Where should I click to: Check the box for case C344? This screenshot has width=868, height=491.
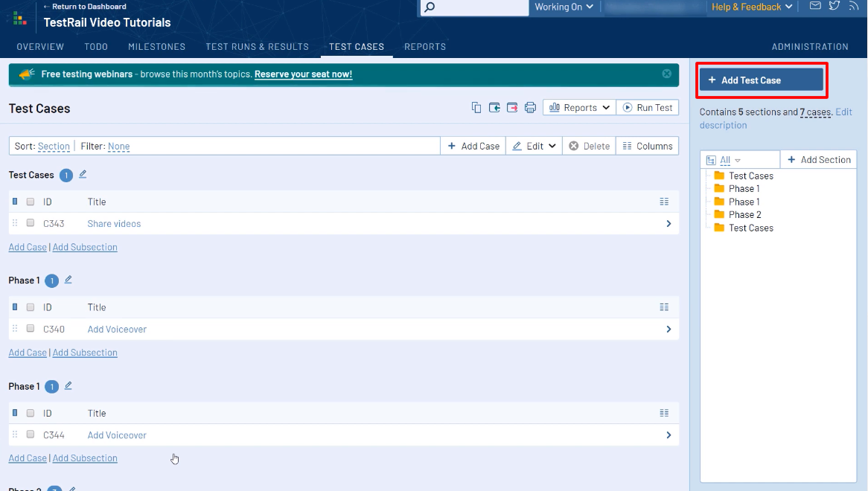(31, 434)
